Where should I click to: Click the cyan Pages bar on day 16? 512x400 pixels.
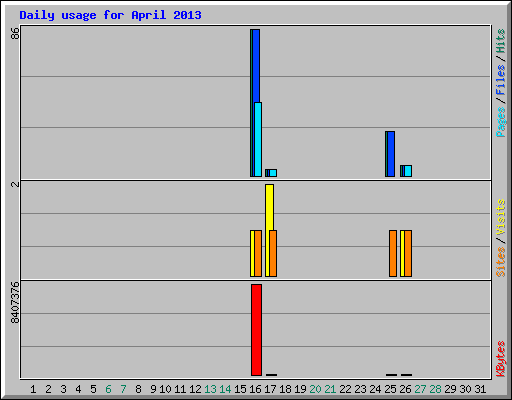(x=258, y=139)
